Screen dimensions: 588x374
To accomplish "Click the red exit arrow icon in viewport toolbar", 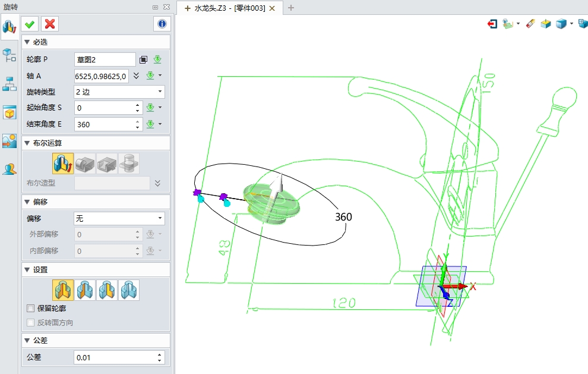I will click(492, 24).
